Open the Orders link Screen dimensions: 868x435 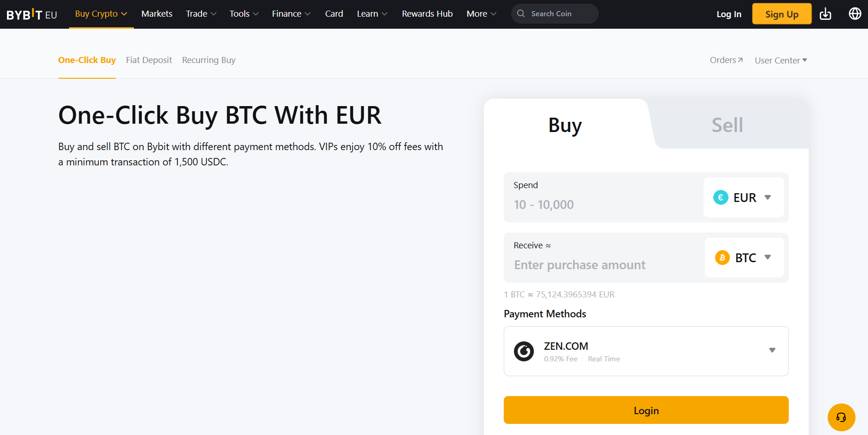(x=726, y=60)
